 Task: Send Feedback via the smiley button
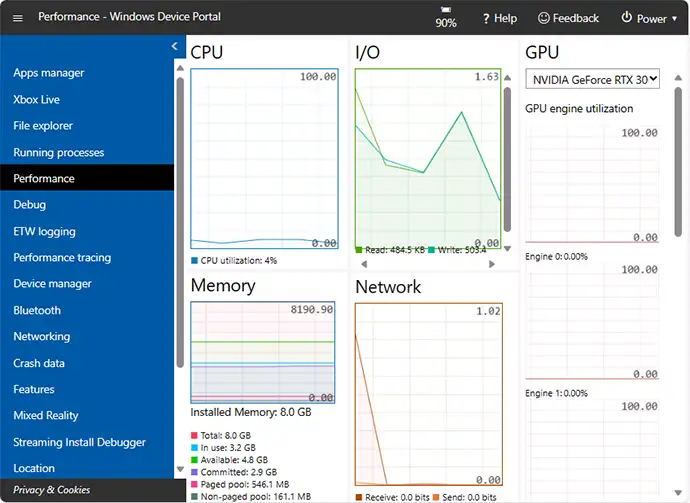568,18
